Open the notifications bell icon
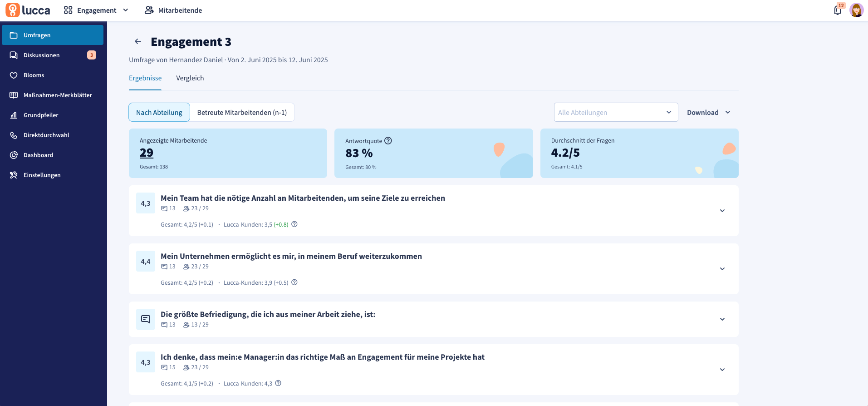 [x=838, y=10]
